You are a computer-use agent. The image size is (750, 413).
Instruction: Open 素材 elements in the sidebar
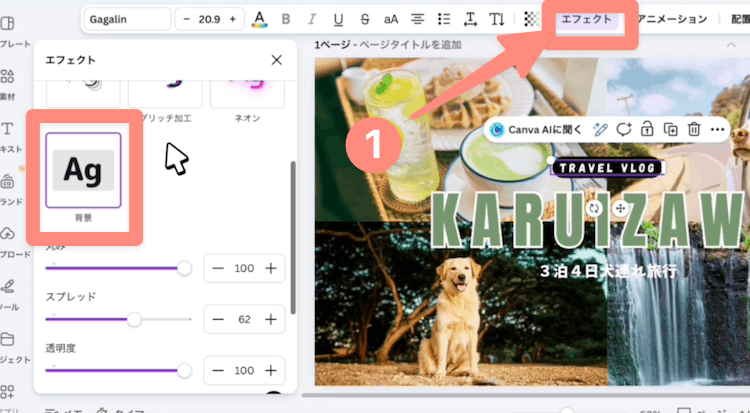tap(8, 84)
